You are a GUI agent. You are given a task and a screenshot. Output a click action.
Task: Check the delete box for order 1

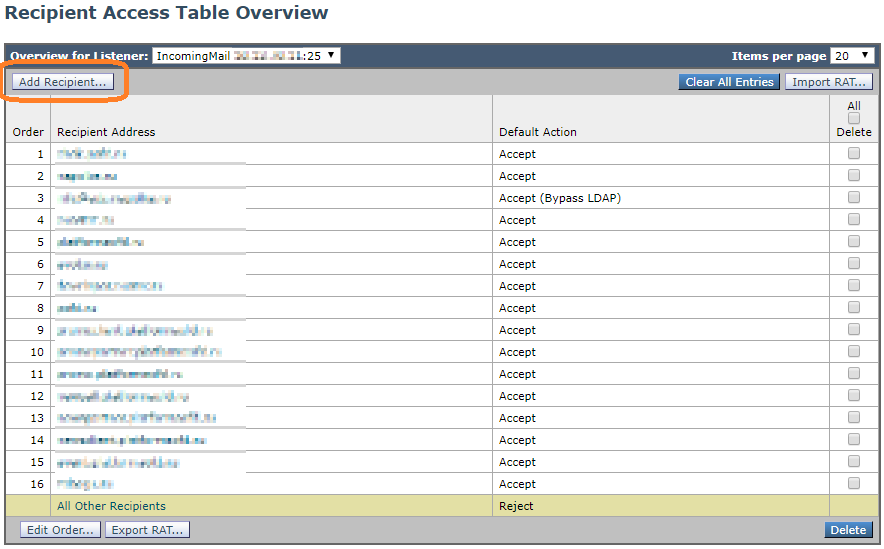click(854, 153)
